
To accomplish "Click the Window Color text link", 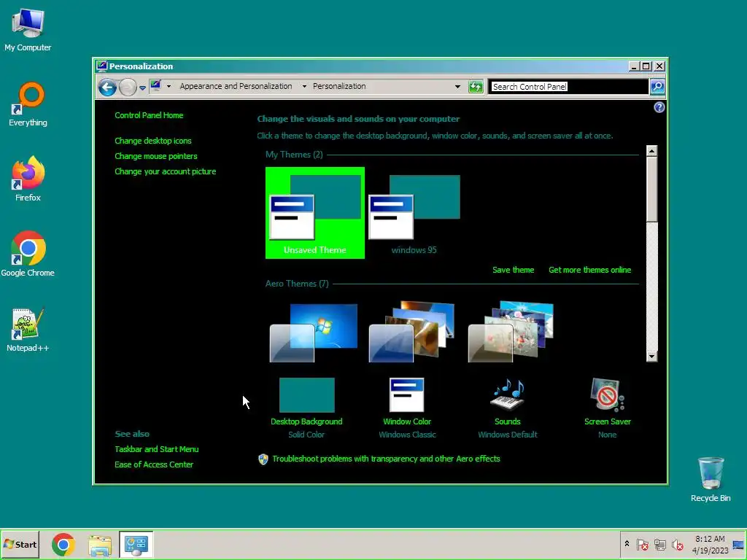I will [x=407, y=421].
